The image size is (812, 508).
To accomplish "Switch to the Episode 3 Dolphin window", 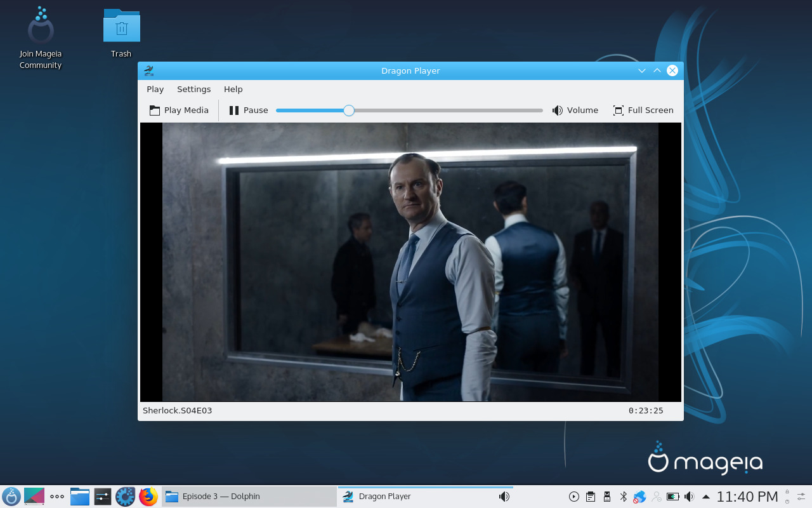I will point(222,497).
